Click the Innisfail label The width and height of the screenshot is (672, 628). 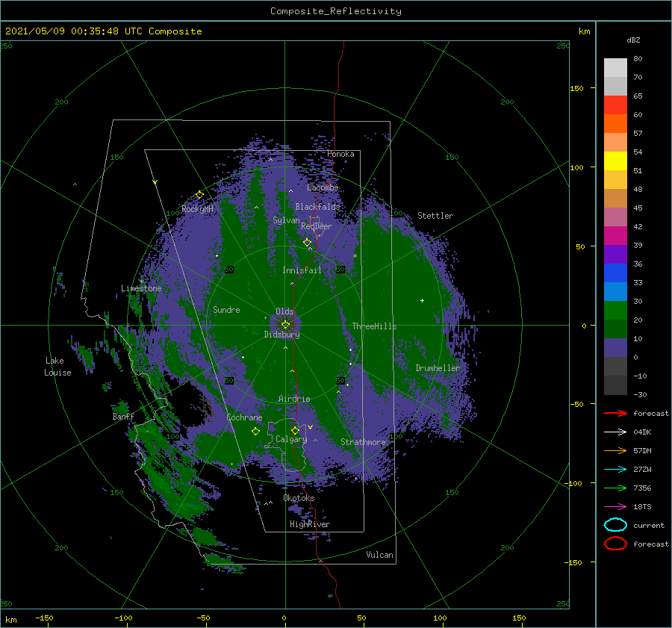pyautogui.click(x=302, y=270)
